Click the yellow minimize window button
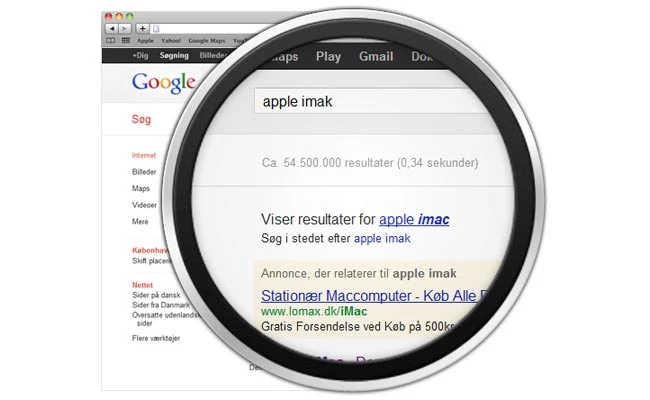The image size is (650, 400). click(x=119, y=16)
